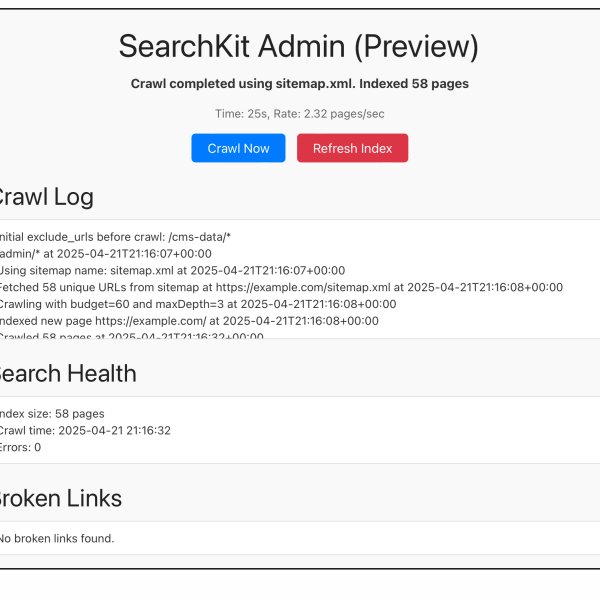600x600 pixels.
Task: Click the 'No broken links found.' message
Action: coord(56,538)
